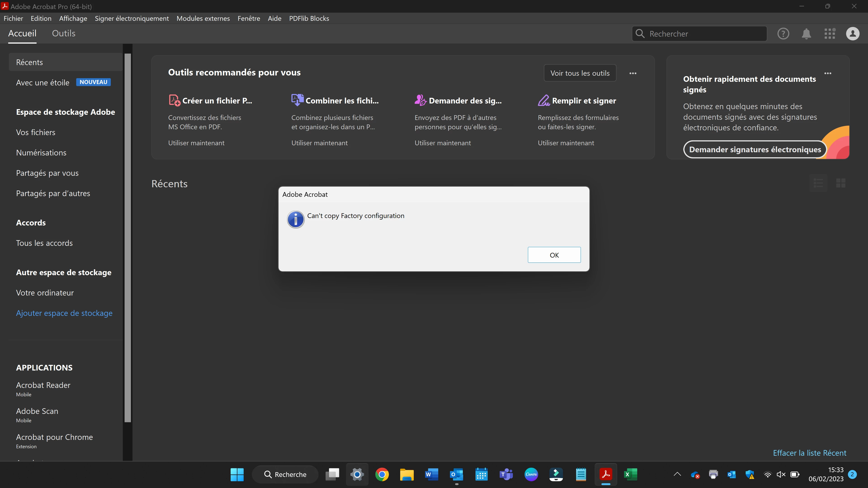Open the help question mark icon
The image size is (868, 488).
click(783, 34)
